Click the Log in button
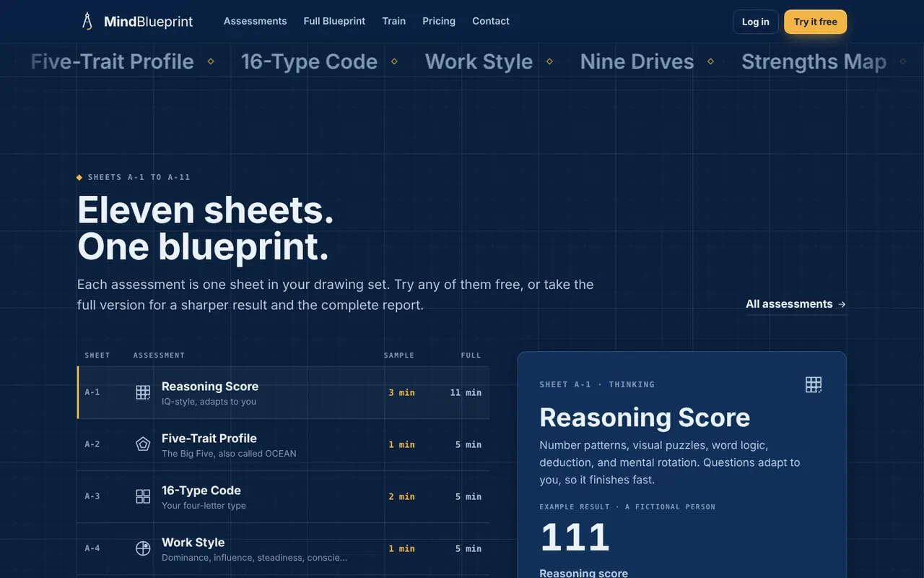Screen dimensions: 924x578 tap(756, 22)
